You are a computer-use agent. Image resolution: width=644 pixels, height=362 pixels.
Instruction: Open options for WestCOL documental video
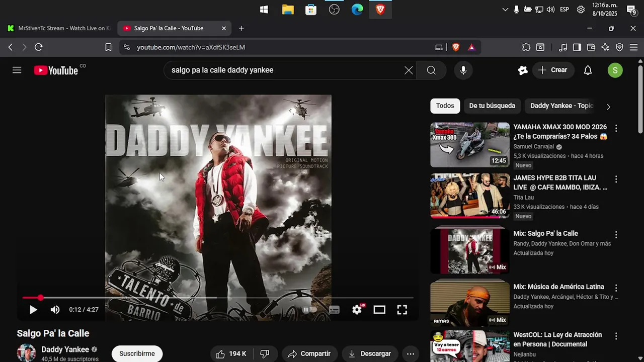(x=616, y=336)
